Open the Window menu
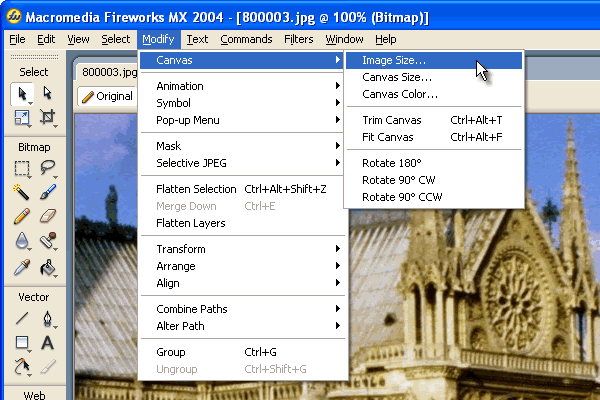Screen dimensions: 600x400 point(344,39)
